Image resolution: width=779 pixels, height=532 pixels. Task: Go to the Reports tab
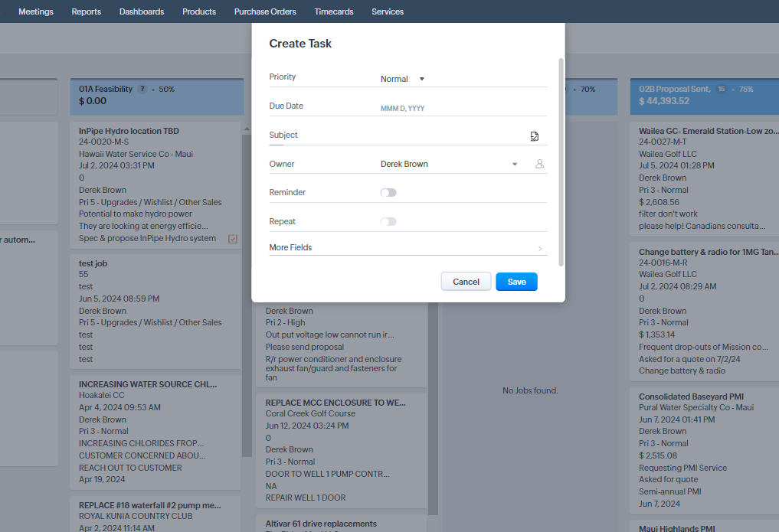pyautogui.click(x=87, y=11)
